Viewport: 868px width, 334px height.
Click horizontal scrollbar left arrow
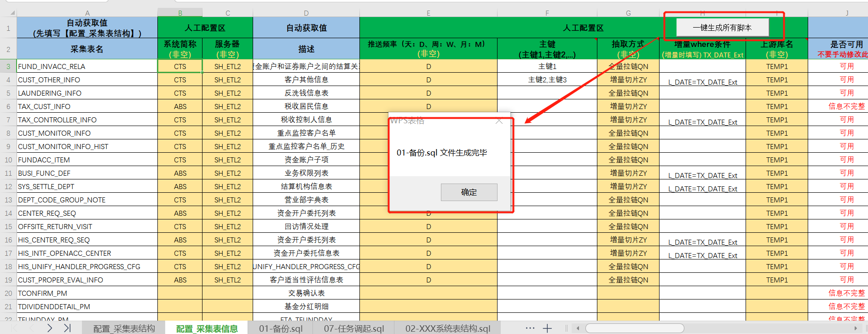tap(578, 328)
